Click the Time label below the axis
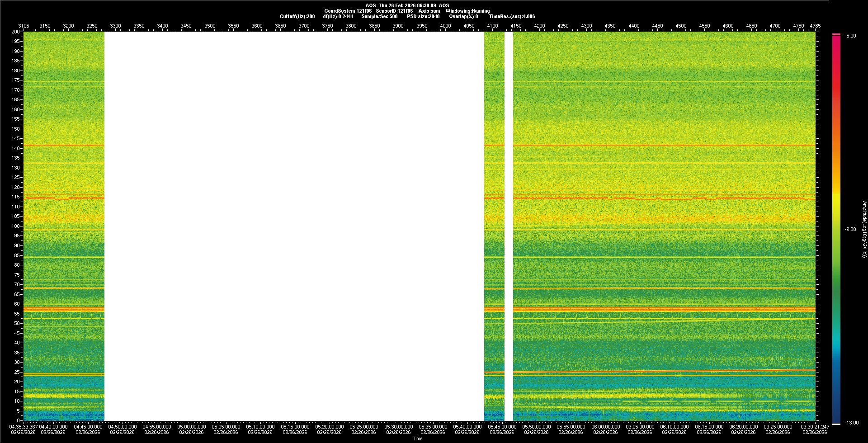This screenshot has height=443, width=868. (418, 438)
